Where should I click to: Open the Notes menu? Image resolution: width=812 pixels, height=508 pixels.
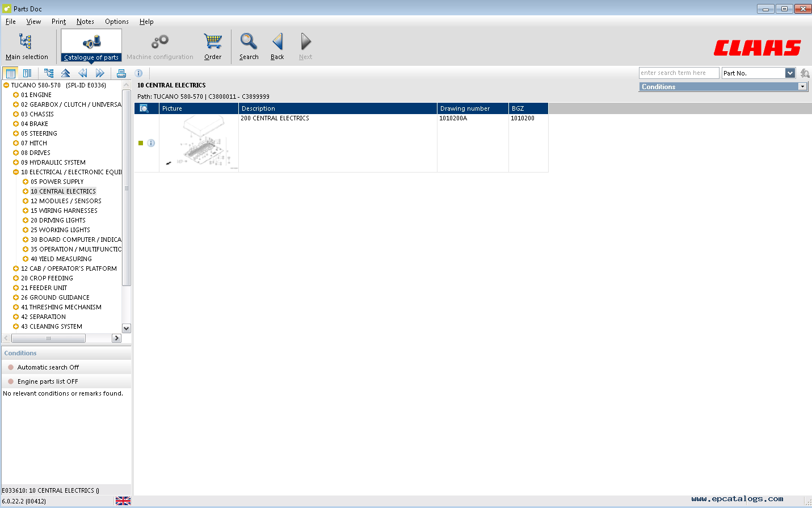click(85, 22)
